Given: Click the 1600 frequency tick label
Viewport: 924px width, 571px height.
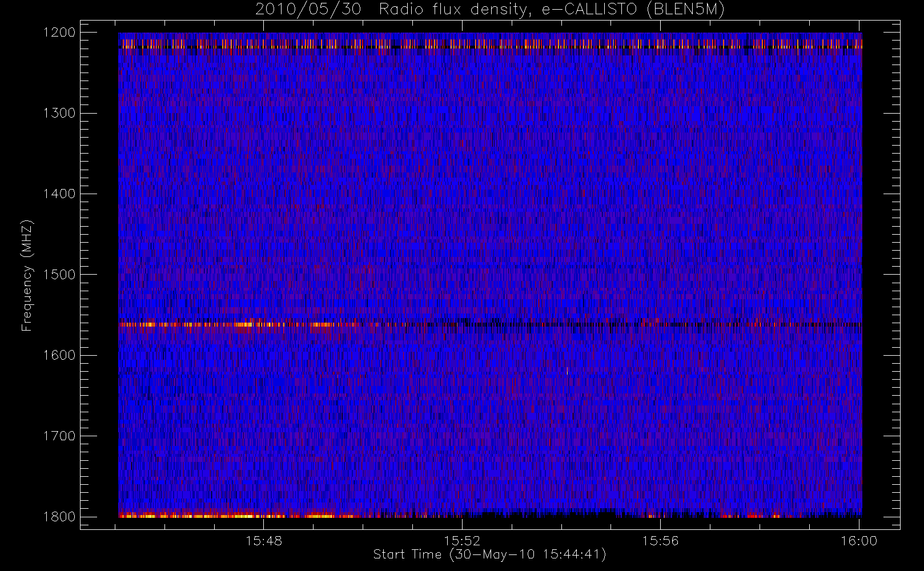Looking at the screenshot, I should click(59, 355).
